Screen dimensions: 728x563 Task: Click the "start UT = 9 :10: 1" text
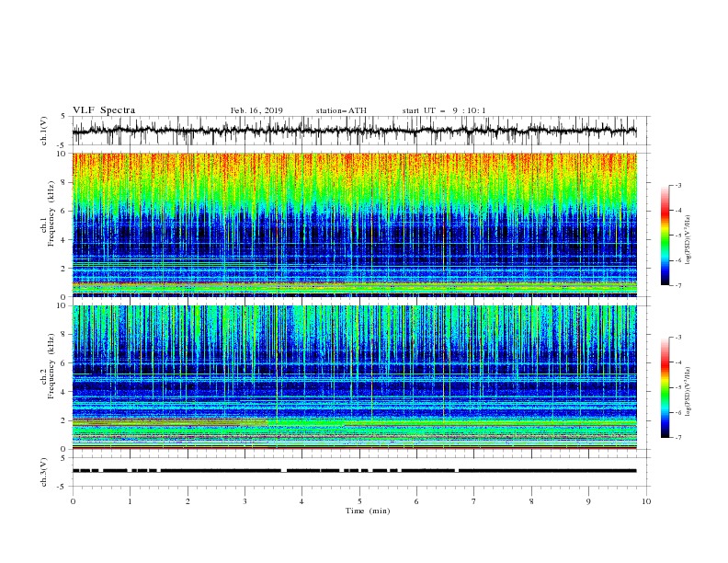point(444,110)
